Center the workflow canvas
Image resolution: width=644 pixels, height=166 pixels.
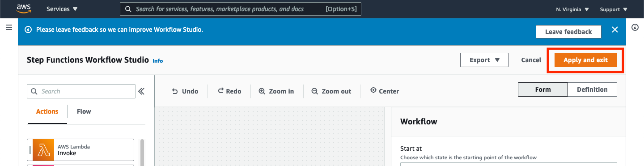point(385,91)
